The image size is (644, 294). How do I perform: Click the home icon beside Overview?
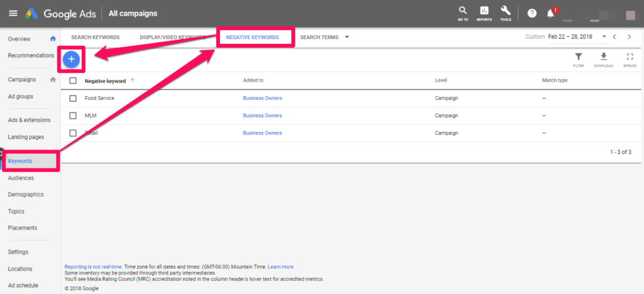coord(53,39)
